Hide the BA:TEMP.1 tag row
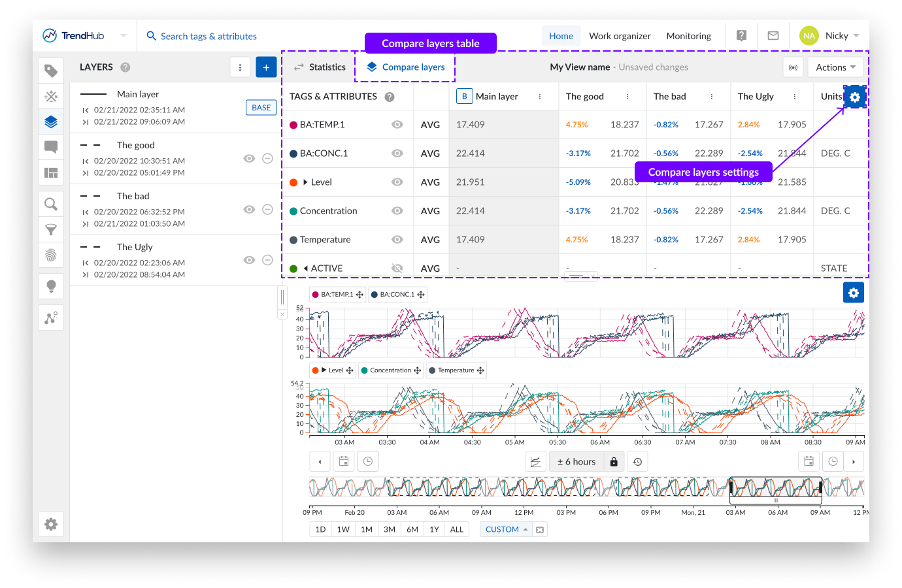This screenshot has height=588, width=902. click(397, 125)
